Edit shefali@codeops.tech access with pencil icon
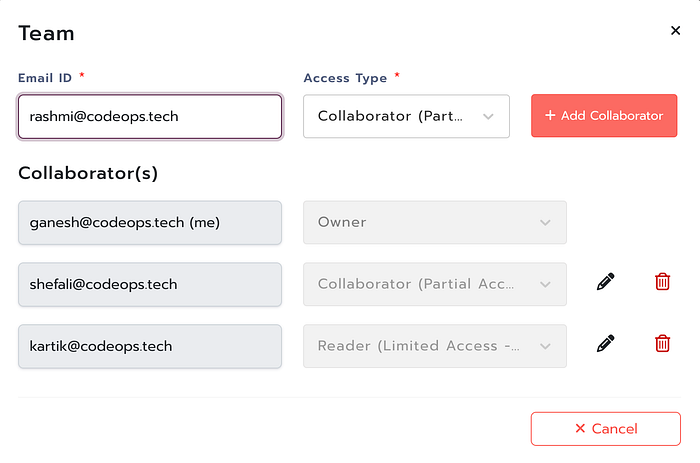The width and height of the screenshot is (700, 463). tap(605, 283)
